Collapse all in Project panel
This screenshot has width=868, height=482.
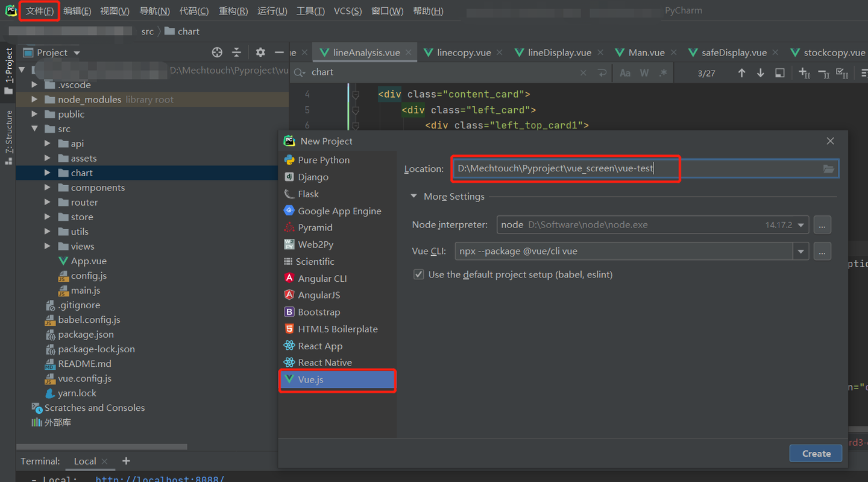236,52
